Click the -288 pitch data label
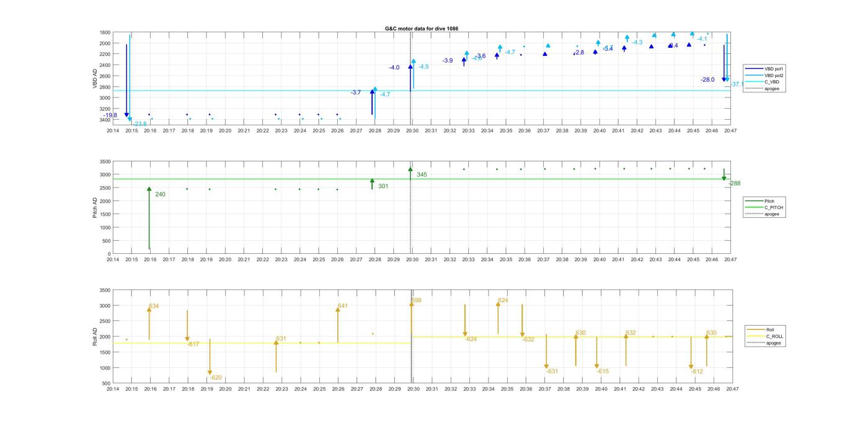Image resolution: width=868 pixels, height=430 pixels. (x=734, y=184)
